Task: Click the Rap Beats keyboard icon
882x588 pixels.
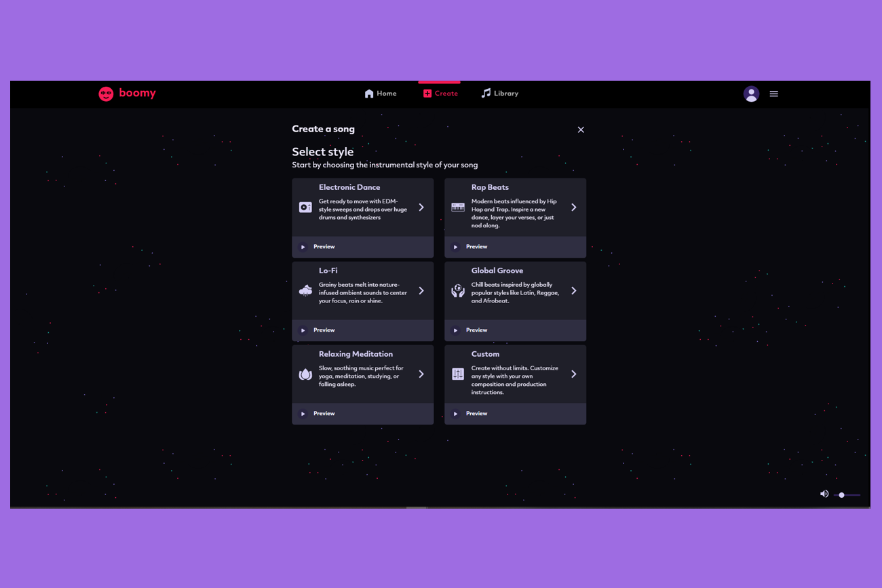Action: 458,208
